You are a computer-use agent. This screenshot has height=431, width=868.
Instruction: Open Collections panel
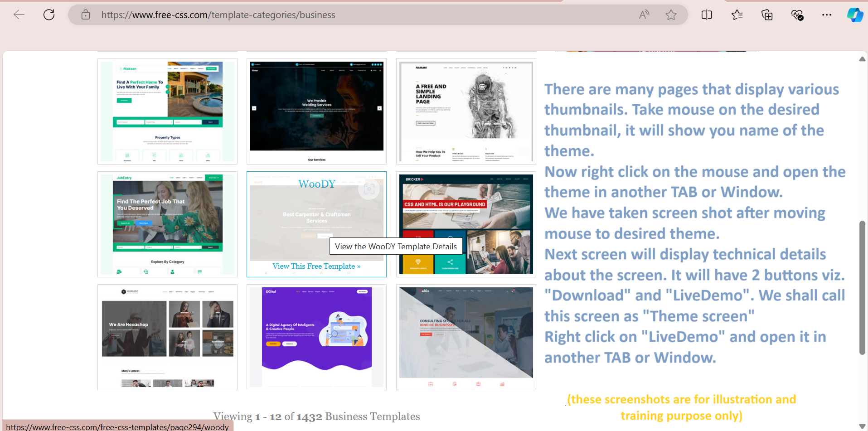pyautogui.click(x=767, y=15)
